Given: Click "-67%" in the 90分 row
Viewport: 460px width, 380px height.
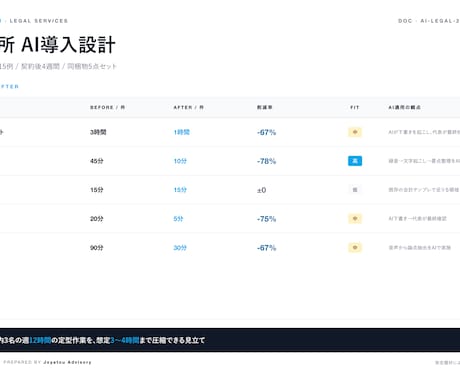Looking at the screenshot, I should [x=266, y=248].
